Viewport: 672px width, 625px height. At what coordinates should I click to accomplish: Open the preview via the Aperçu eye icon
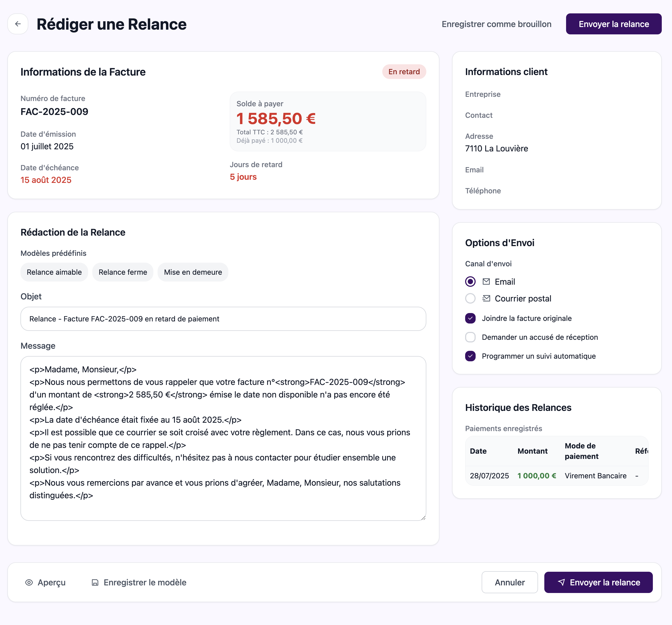click(x=30, y=582)
